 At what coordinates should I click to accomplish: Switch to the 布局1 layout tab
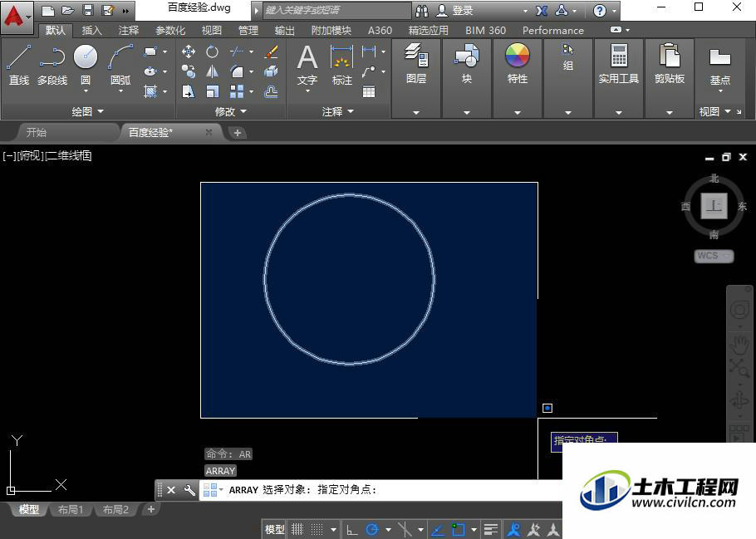point(71,509)
